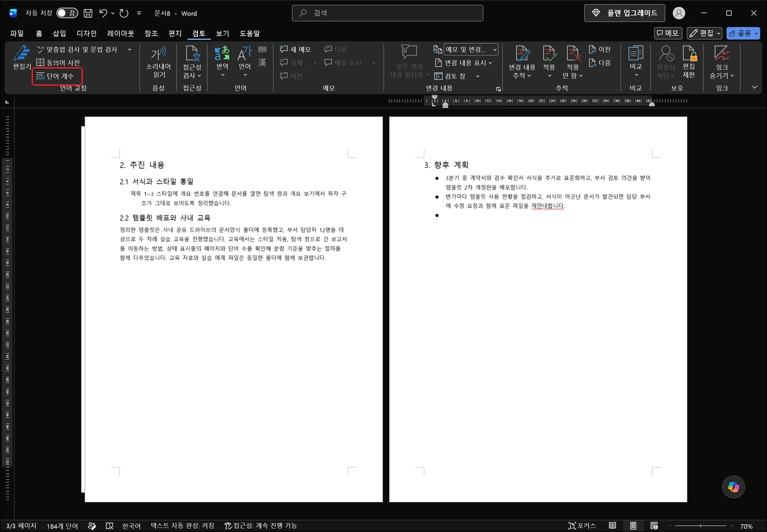Image resolution: width=767 pixels, height=532 pixels.
Task: Open 편집 제한 restrict editing
Action: point(689,62)
